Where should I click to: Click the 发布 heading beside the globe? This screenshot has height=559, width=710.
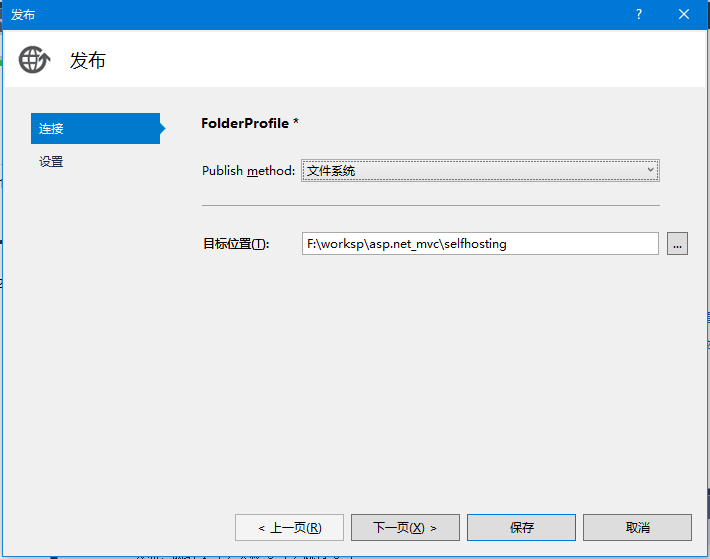click(87, 60)
